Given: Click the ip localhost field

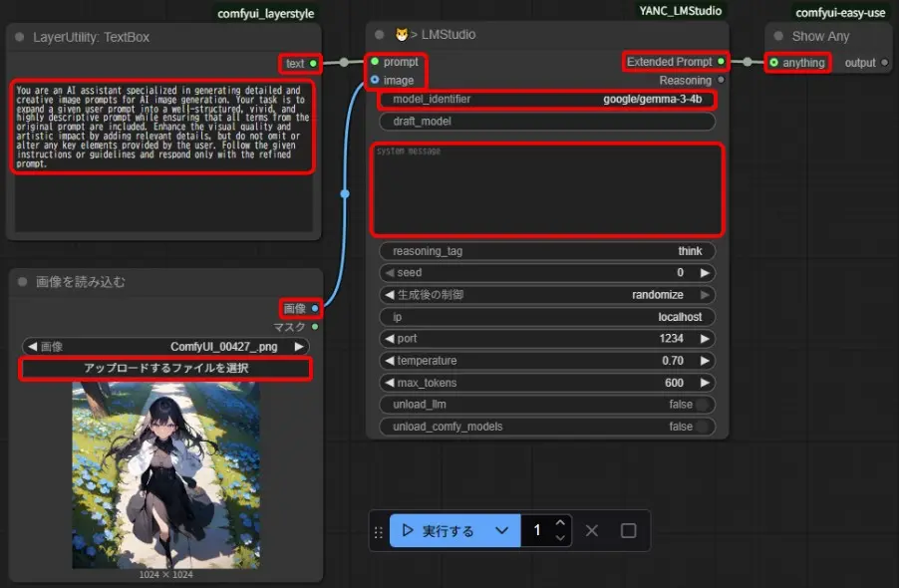Looking at the screenshot, I should (547, 316).
